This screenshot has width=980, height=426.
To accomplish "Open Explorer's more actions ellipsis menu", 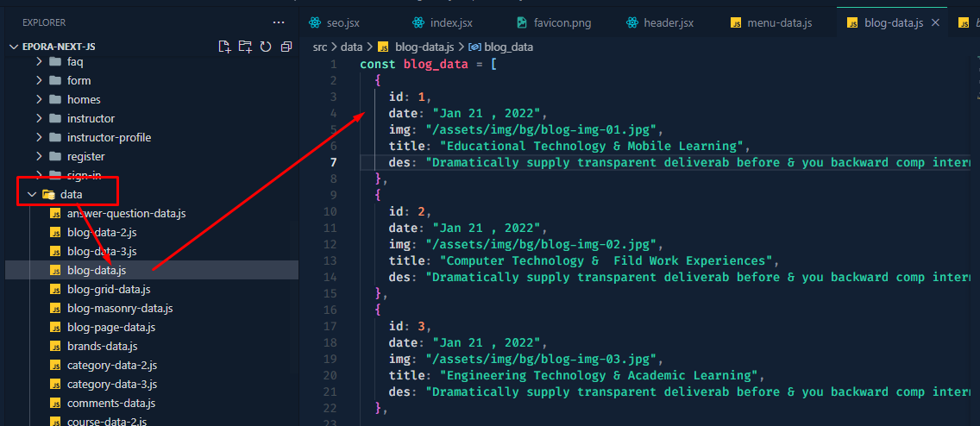I will coord(278,22).
